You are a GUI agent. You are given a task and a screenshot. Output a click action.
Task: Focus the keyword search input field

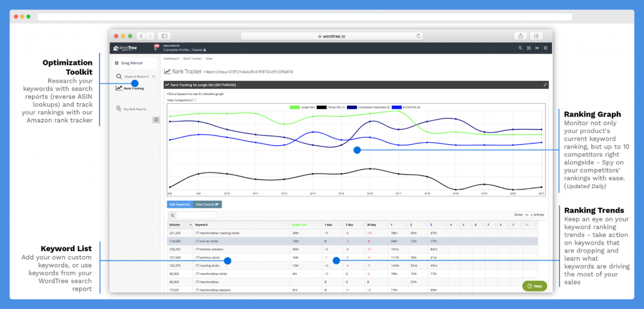(196, 215)
